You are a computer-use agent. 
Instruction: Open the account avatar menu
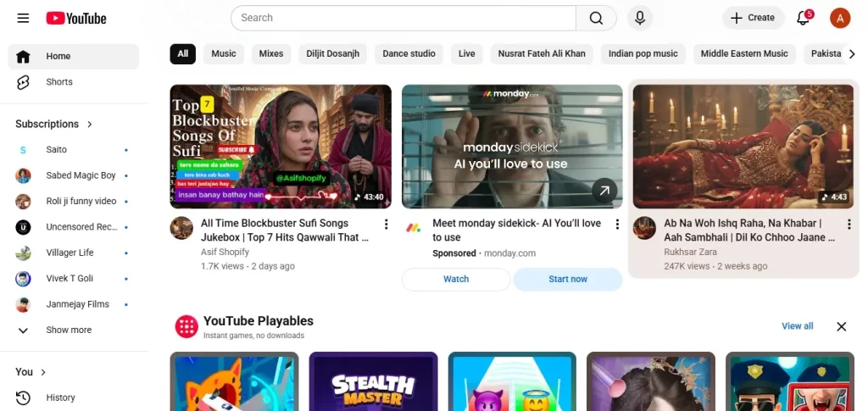pyautogui.click(x=840, y=19)
